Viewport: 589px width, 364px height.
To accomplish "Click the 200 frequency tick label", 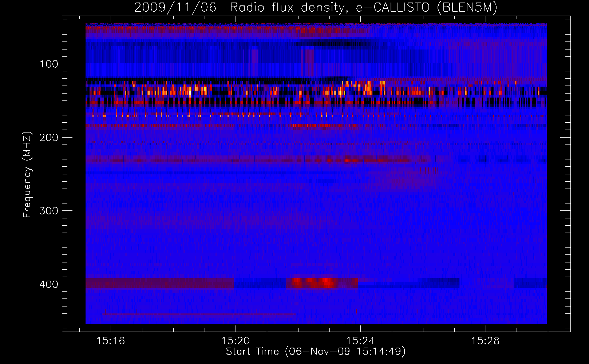I will tap(49, 138).
